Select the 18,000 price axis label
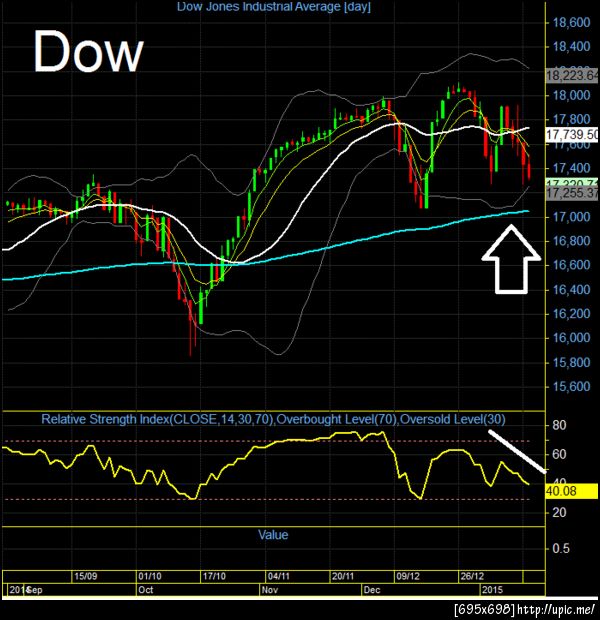 click(571, 95)
